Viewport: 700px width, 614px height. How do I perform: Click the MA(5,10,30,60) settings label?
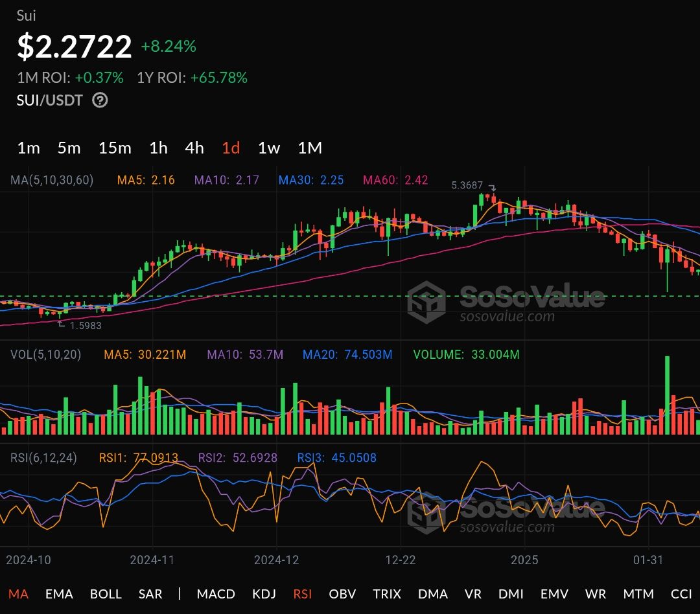52,180
